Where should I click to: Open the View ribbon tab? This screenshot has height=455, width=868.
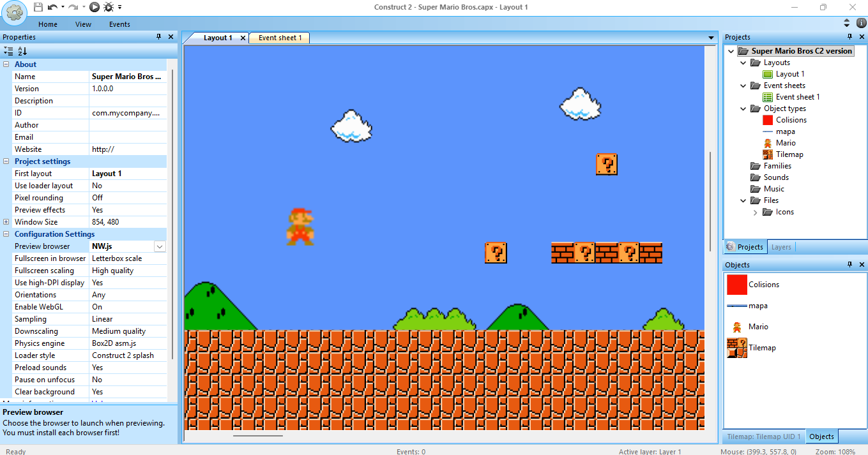tap(83, 24)
